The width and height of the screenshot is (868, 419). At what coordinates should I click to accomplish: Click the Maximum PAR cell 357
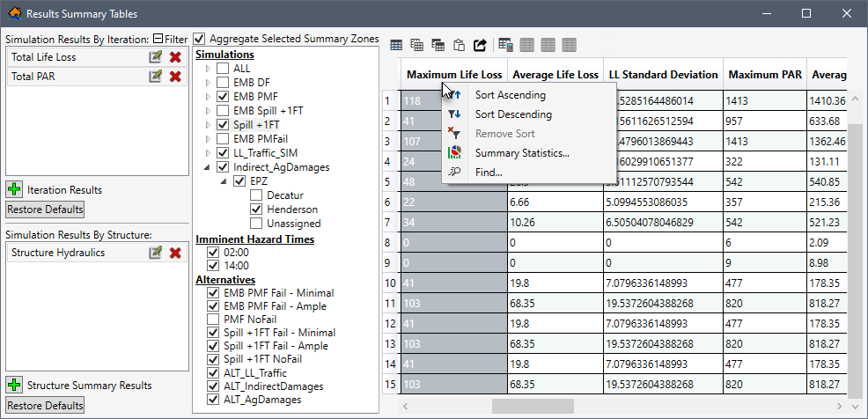pyautogui.click(x=765, y=202)
